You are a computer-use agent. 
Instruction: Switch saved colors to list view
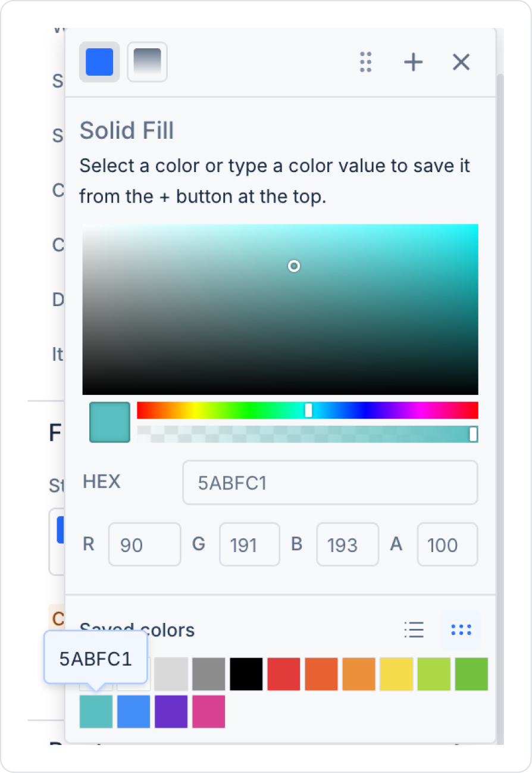(414, 629)
